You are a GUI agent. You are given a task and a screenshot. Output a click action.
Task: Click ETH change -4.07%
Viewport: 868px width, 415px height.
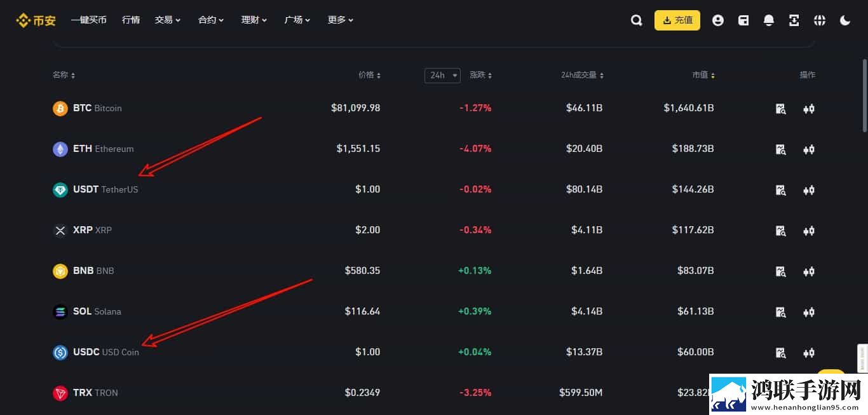pyautogui.click(x=475, y=149)
